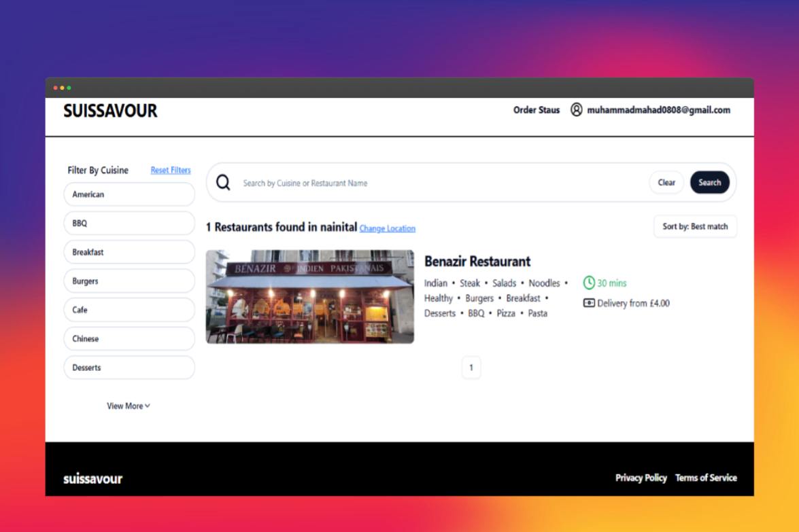Image resolution: width=799 pixels, height=532 pixels.
Task: Click the suissavour footer logo
Action: pos(93,478)
